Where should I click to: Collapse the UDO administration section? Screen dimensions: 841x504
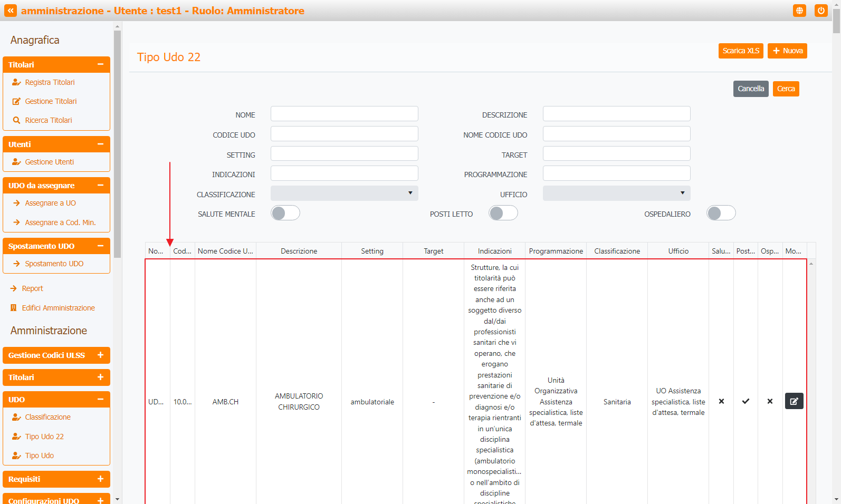pos(100,399)
